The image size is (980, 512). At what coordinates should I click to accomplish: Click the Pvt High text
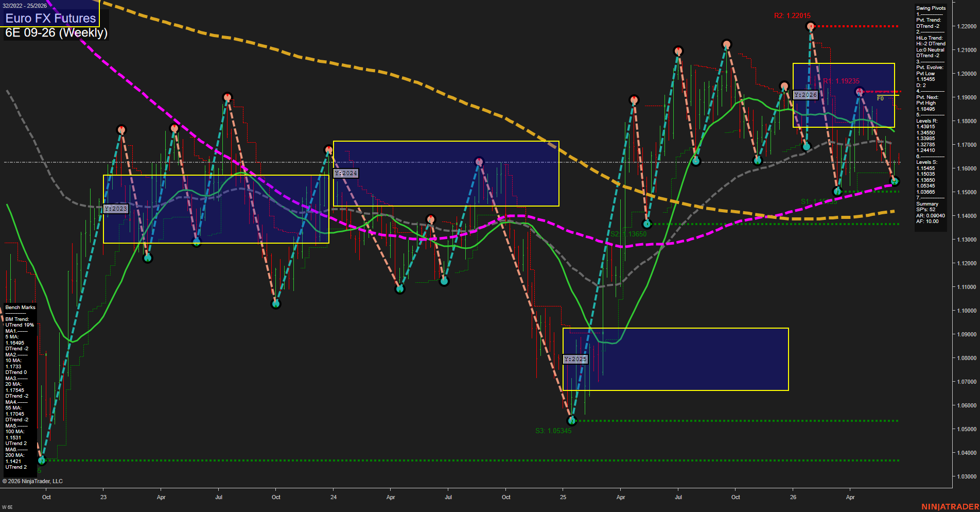(x=926, y=103)
